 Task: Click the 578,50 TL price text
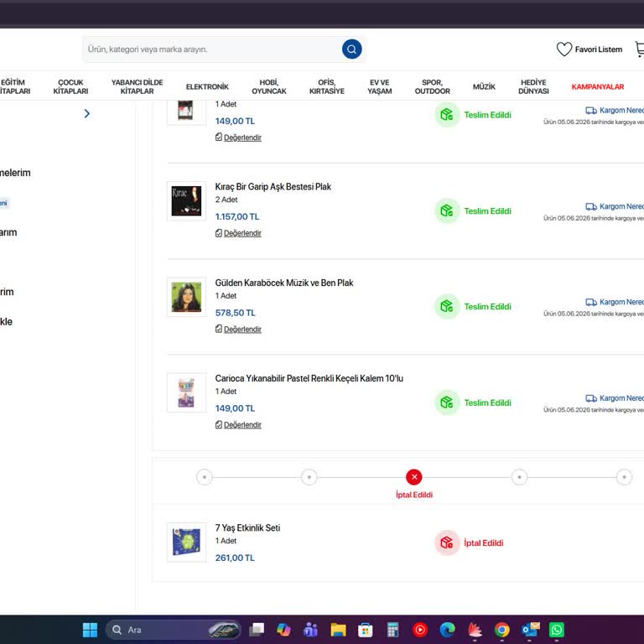[x=235, y=313]
